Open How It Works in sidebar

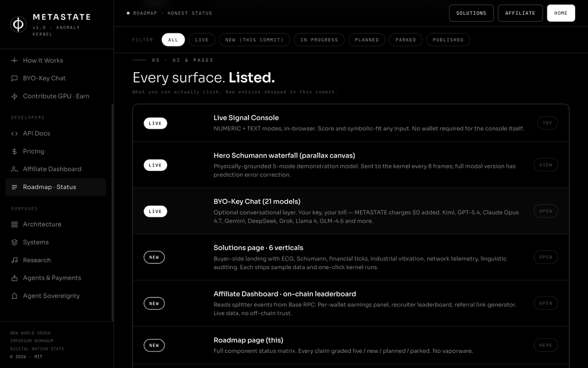tap(56, 60)
